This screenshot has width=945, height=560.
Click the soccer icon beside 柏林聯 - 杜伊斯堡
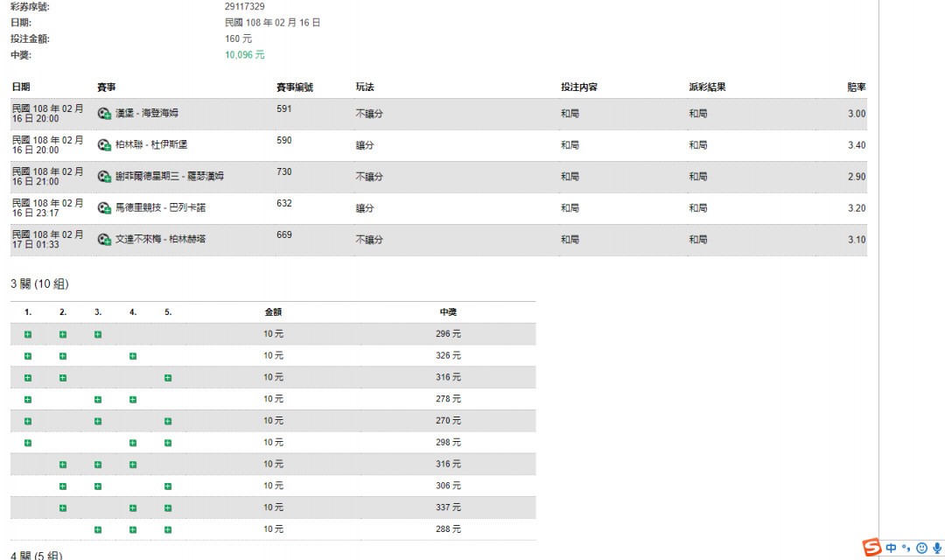click(104, 145)
